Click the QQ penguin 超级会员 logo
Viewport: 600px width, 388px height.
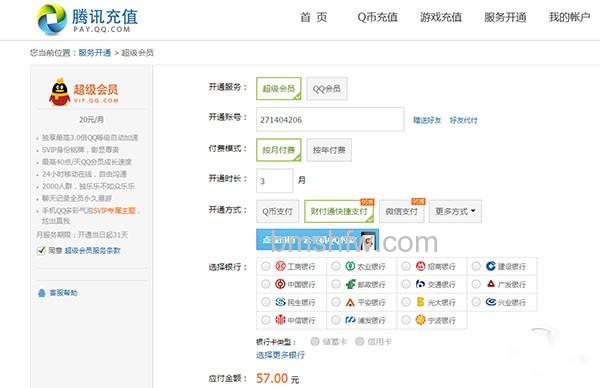pyautogui.click(x=84, y=92)
